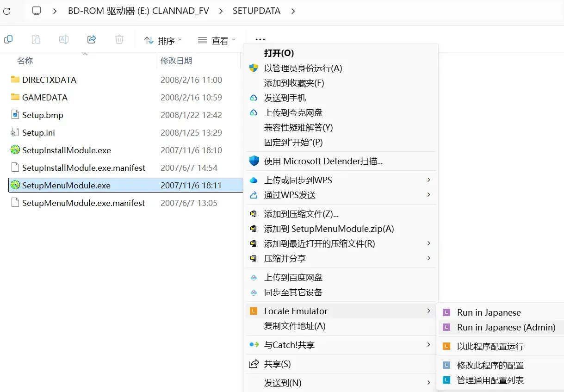Click the SetupInstallModule.exe application icon

click(15, 150)
